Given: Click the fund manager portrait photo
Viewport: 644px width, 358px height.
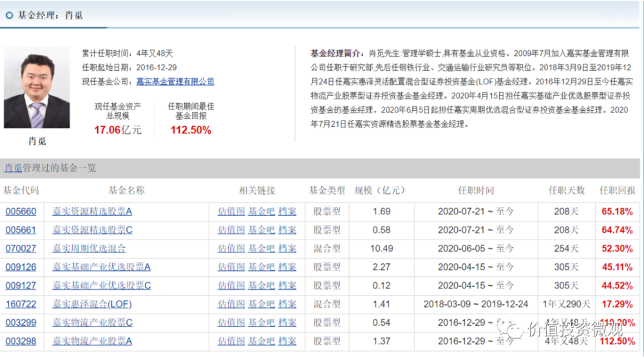Looking at the screenshot, I should [37, 88].
